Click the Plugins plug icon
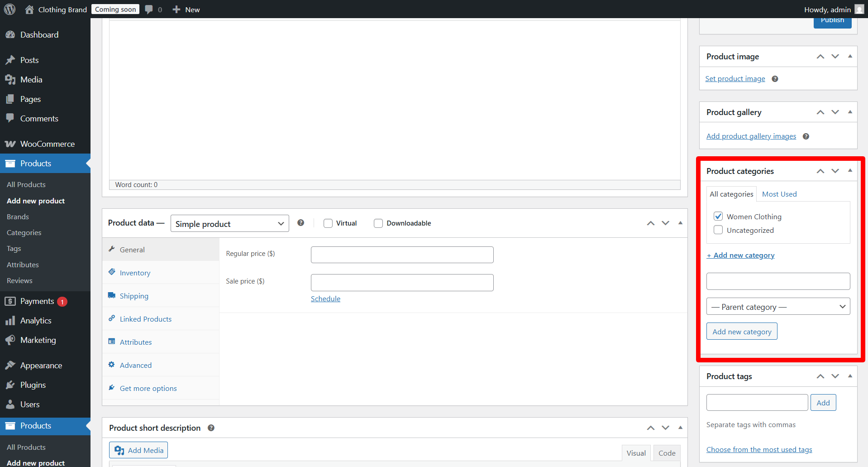The height and width of the screenshot is (467, 868). click(x=10, y=385)
